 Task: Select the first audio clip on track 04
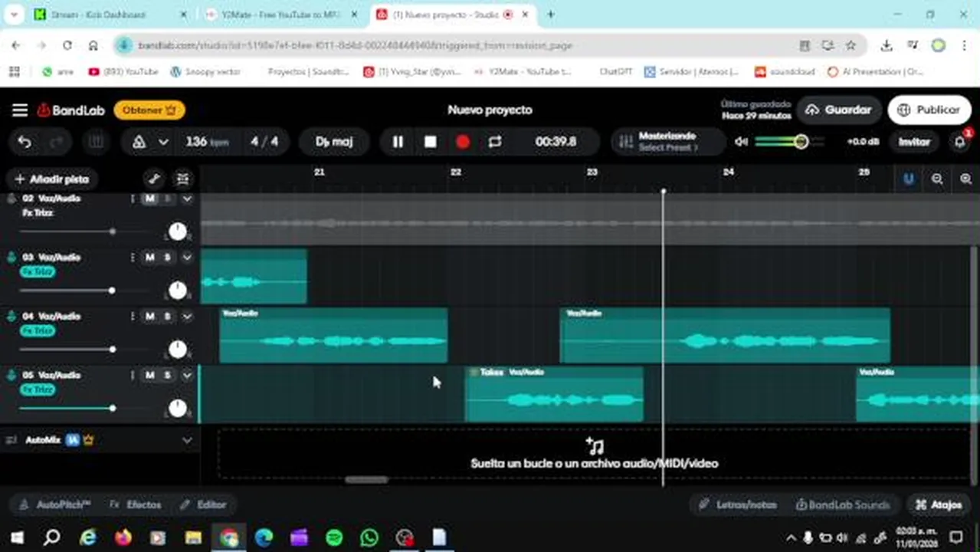[333, 335]
